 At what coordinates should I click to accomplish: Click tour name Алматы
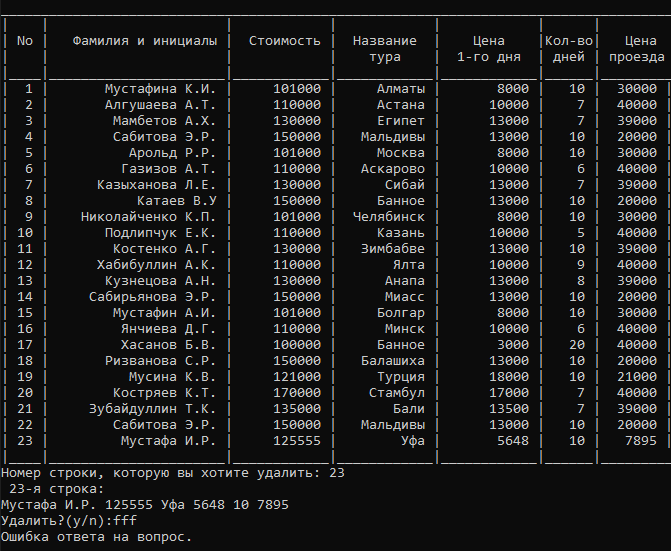tap(401, 89)
